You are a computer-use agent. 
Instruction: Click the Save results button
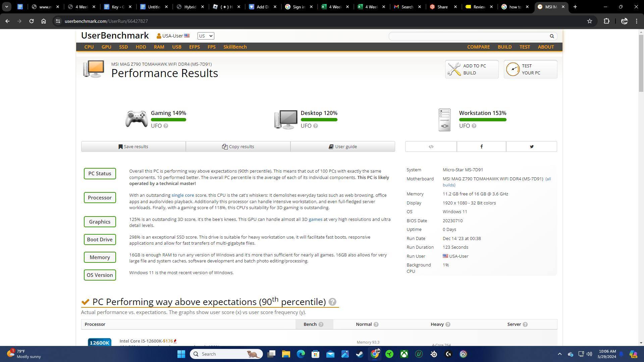(133, 147)
